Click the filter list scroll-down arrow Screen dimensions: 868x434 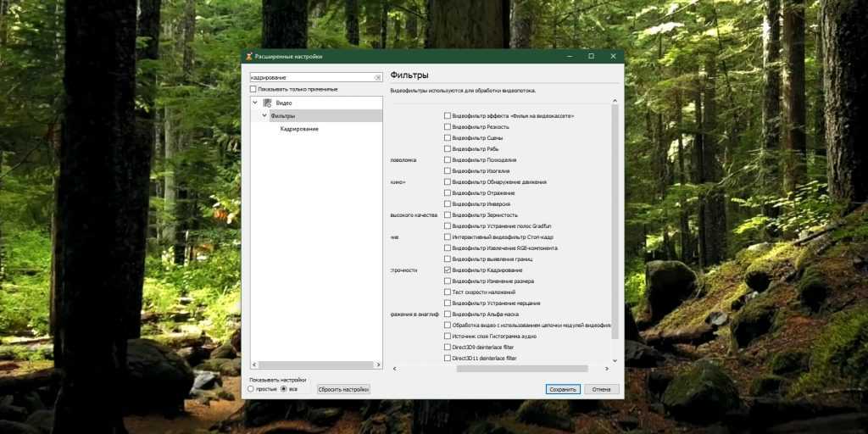click(x=615, y=359)
